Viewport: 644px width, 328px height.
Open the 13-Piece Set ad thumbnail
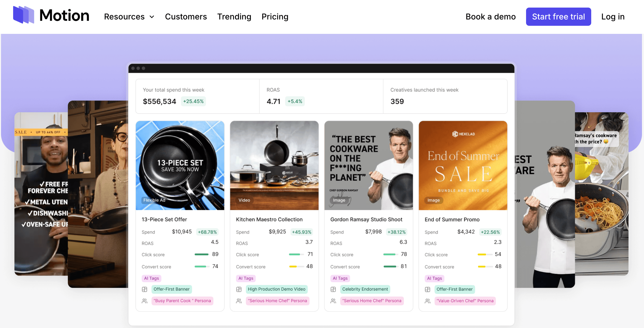(x=180, y=166)
